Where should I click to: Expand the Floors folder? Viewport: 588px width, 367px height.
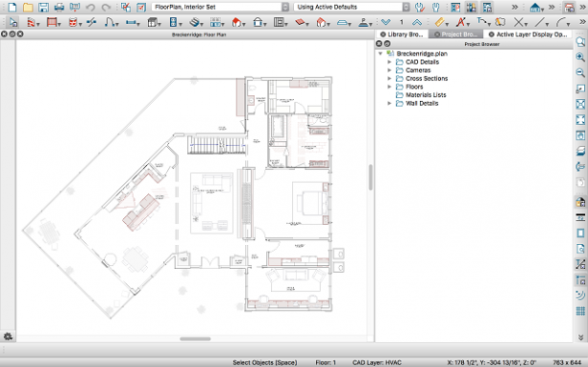(x=389, y=86)
